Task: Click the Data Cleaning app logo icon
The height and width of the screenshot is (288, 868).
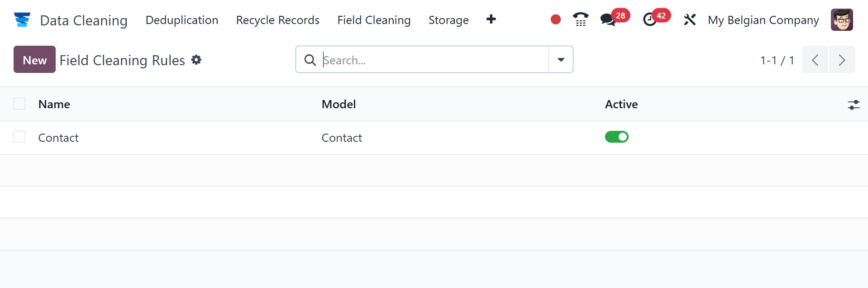Action: (22, 20)
